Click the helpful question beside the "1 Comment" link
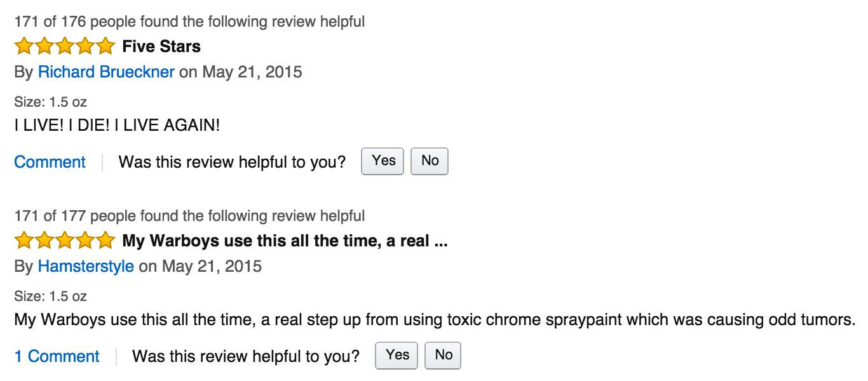This screenshot has width=868, height=381. pyautogui.click(x=245, y=356)
